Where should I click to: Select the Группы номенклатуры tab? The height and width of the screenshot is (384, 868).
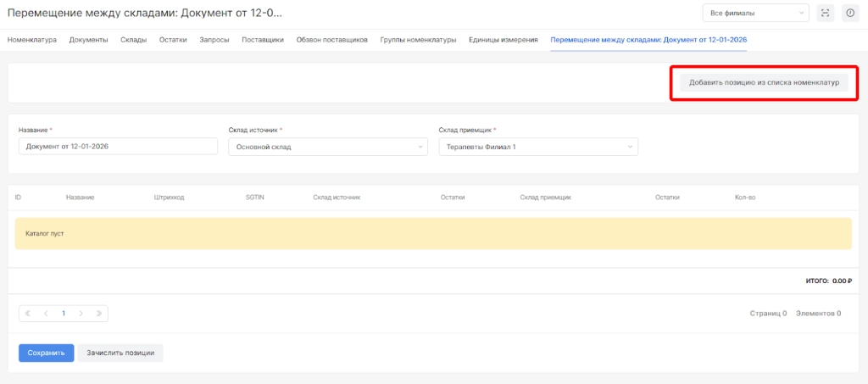click(x=418, y=40)
